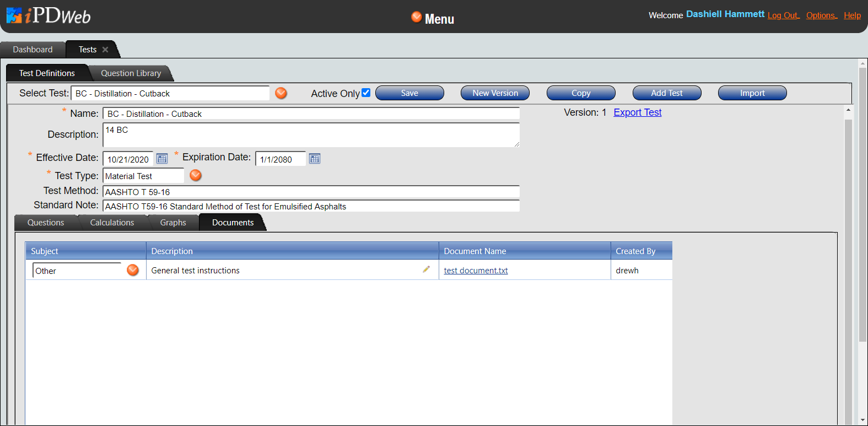This screenshot has height=426, width=868.
Task: Click the iPDWeb logo icon
Action: click(x=14, y=15)
